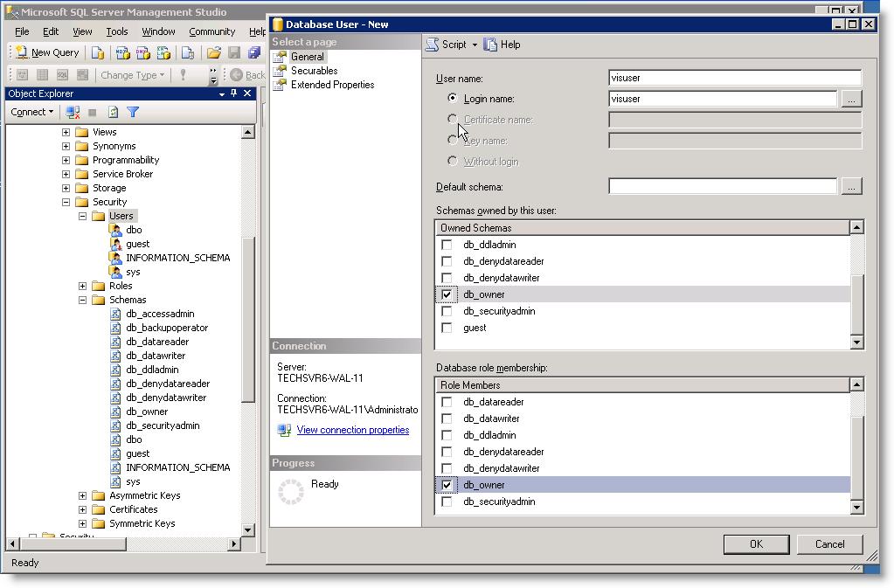Open the Community menu
The image size is (894, 588).
click(x=212, y=31)
